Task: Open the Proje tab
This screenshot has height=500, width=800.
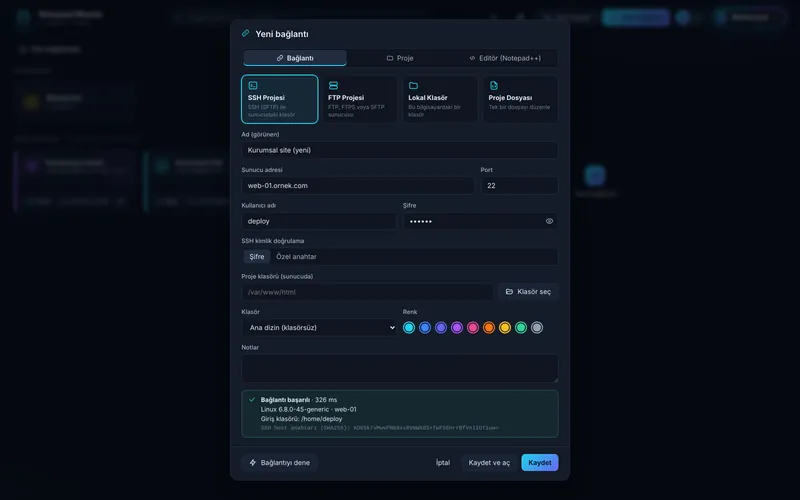Action: click(399, 58)
